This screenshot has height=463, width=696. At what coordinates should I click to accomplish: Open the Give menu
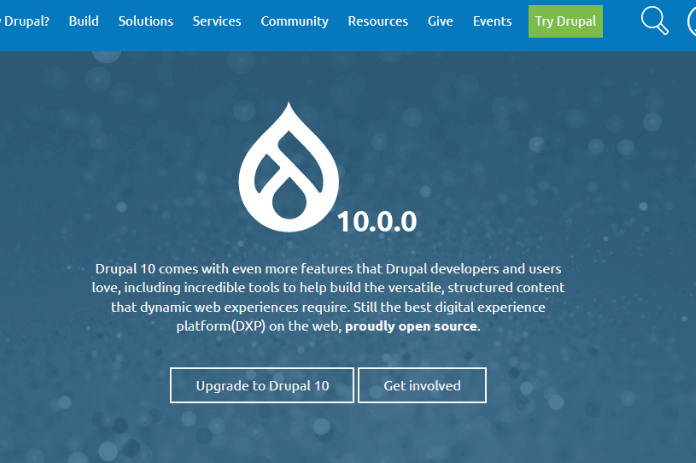click(440, 21)
